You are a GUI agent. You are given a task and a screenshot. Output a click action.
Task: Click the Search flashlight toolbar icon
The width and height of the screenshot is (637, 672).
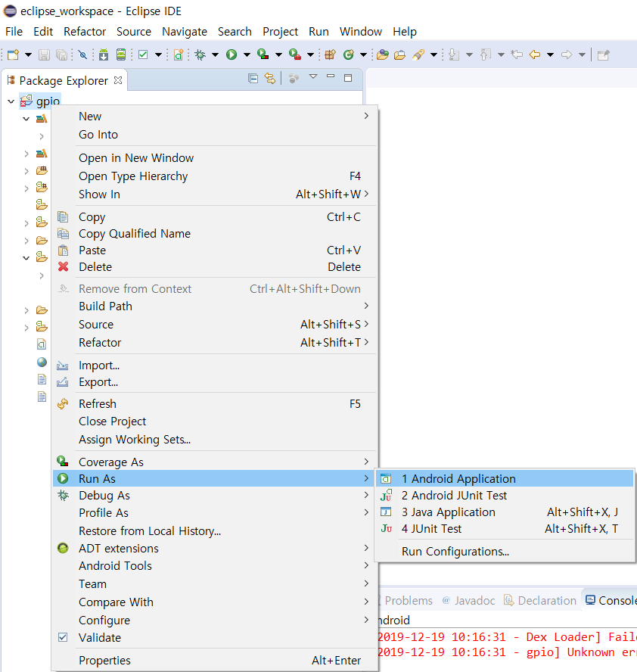point(418,54)
